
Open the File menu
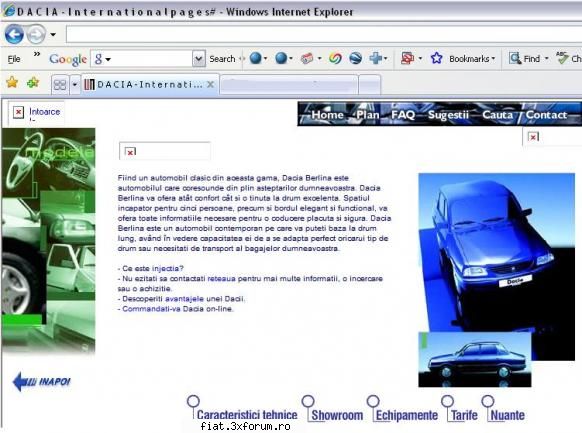(14, 59)
